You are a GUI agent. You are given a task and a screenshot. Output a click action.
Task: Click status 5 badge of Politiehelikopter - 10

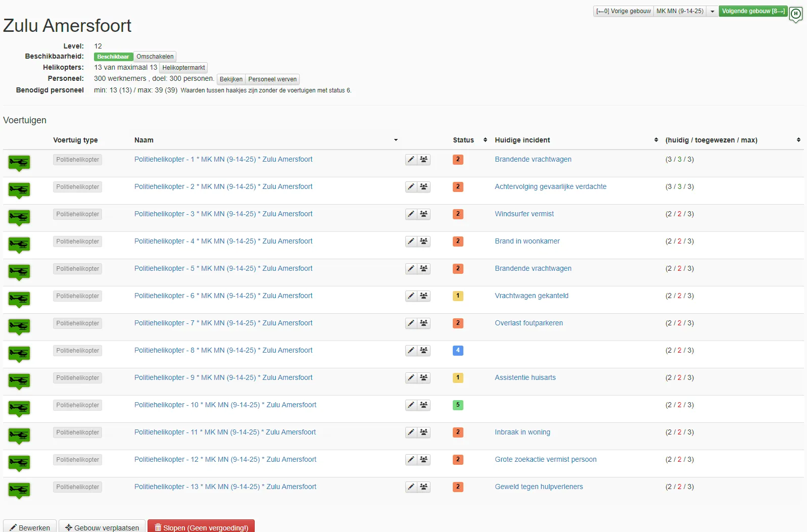coord(458,405)
